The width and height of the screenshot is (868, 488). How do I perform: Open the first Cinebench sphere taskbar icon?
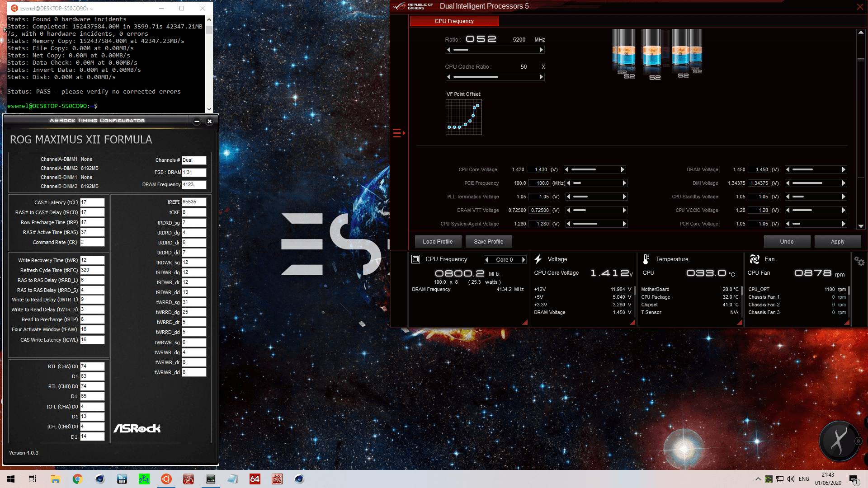coord(99,479)
